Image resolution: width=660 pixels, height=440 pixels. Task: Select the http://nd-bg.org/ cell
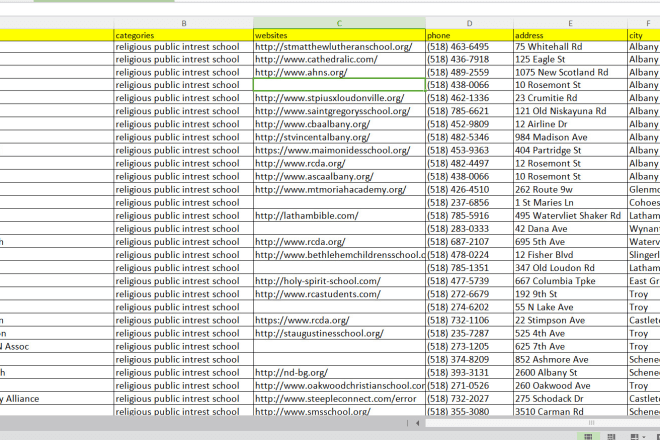[339, 372]
